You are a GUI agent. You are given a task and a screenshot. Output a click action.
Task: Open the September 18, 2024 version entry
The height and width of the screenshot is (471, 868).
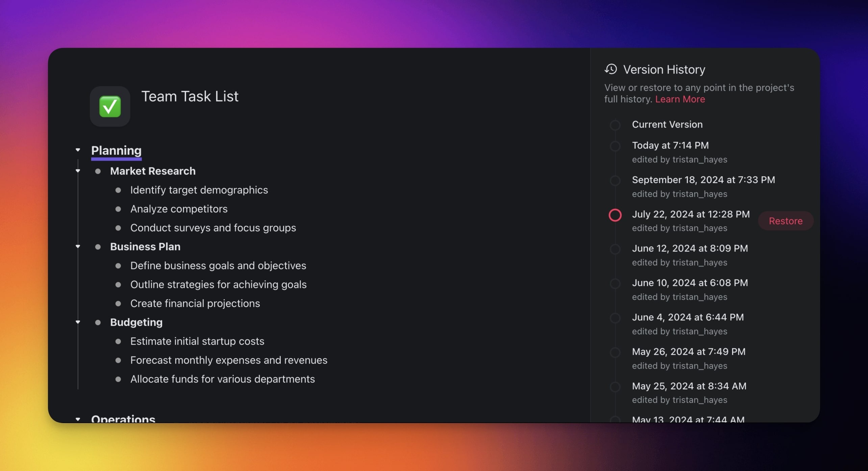[703, 180]
